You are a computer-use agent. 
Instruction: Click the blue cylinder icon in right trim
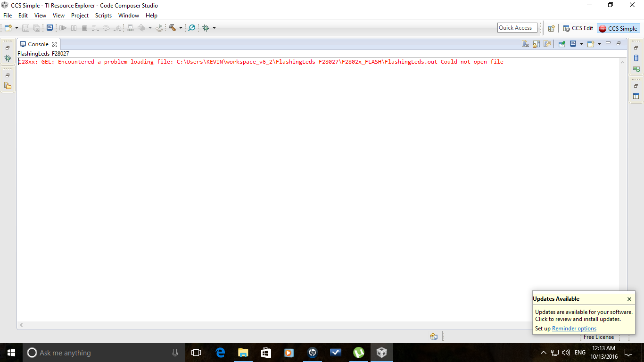pyautogui.click(x=636, y=58)
